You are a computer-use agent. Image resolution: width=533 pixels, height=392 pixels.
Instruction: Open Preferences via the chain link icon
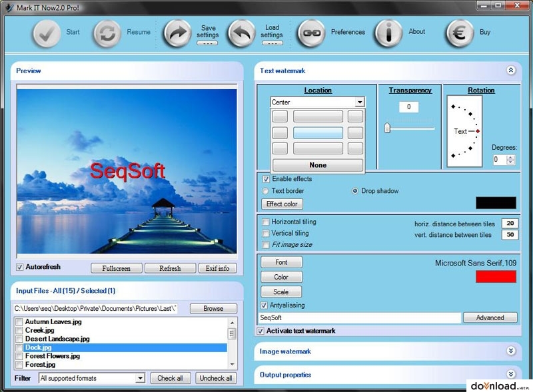point(311,33)
